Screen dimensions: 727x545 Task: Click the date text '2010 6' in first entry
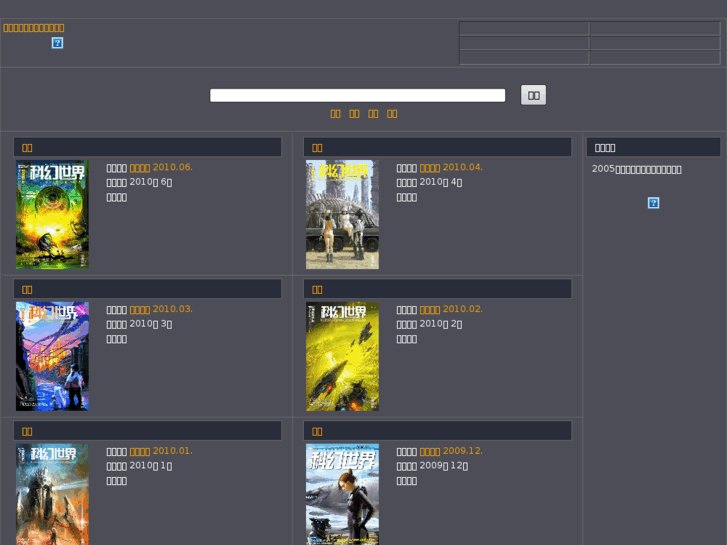[x=151, y=182]
